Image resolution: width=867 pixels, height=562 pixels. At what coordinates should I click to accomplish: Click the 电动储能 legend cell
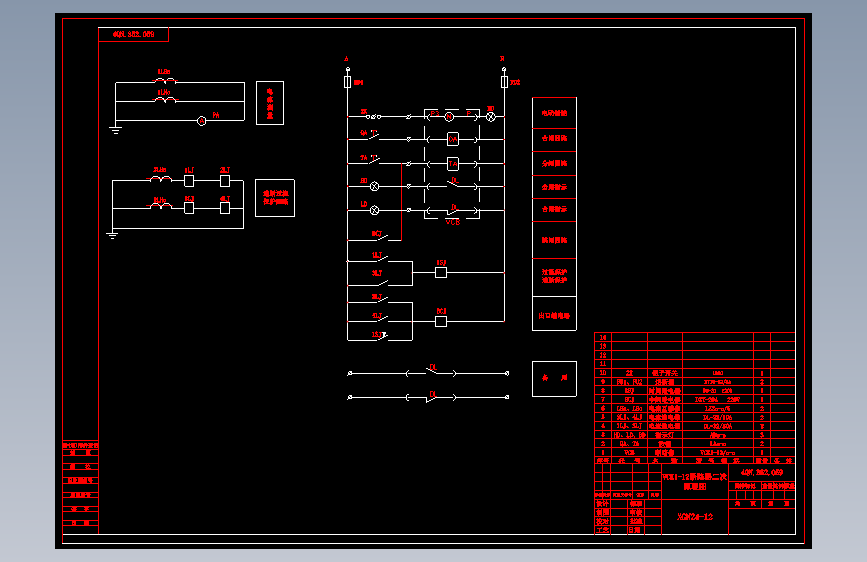pyautogui.click(x=554, y=113)
